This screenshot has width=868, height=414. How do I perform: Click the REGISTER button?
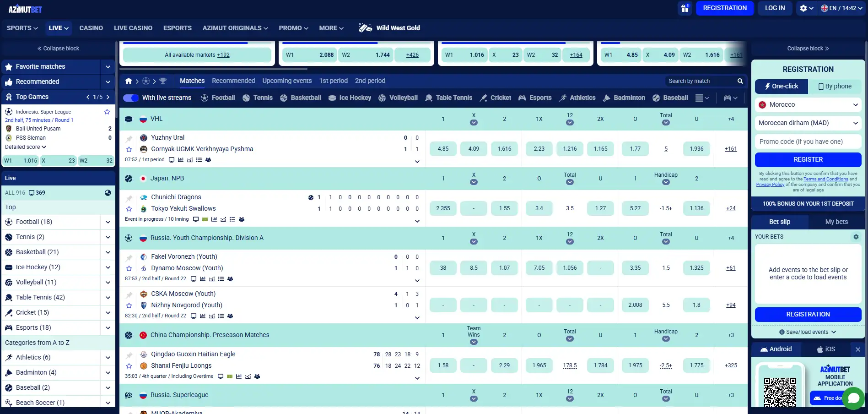point(808,160)
